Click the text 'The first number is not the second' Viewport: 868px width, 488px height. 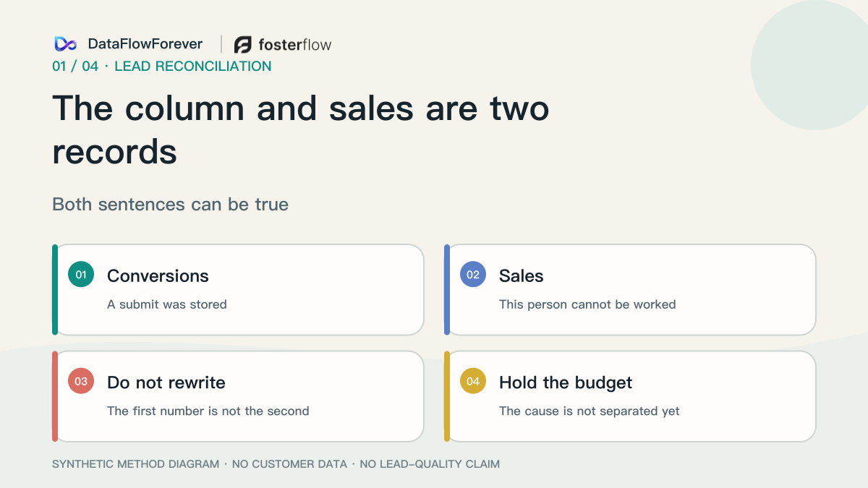(208, 411)
